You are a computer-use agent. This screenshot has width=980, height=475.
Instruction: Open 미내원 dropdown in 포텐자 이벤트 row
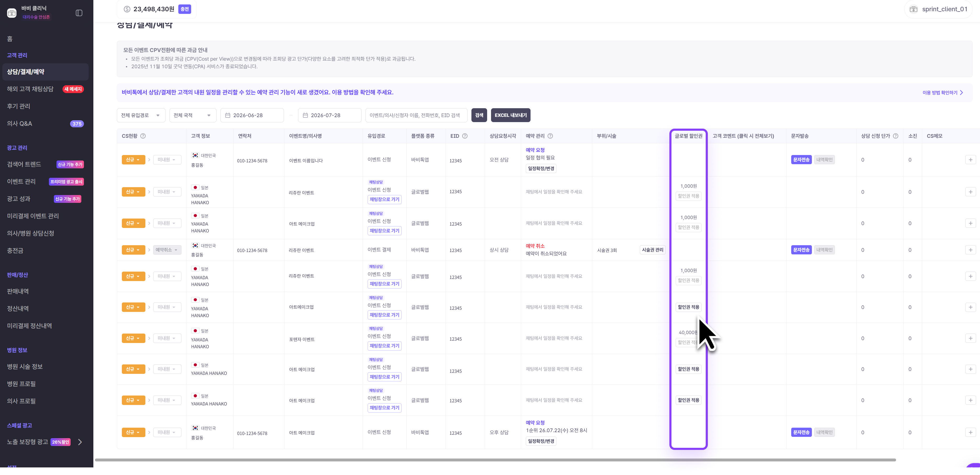(x=167, y=339)
